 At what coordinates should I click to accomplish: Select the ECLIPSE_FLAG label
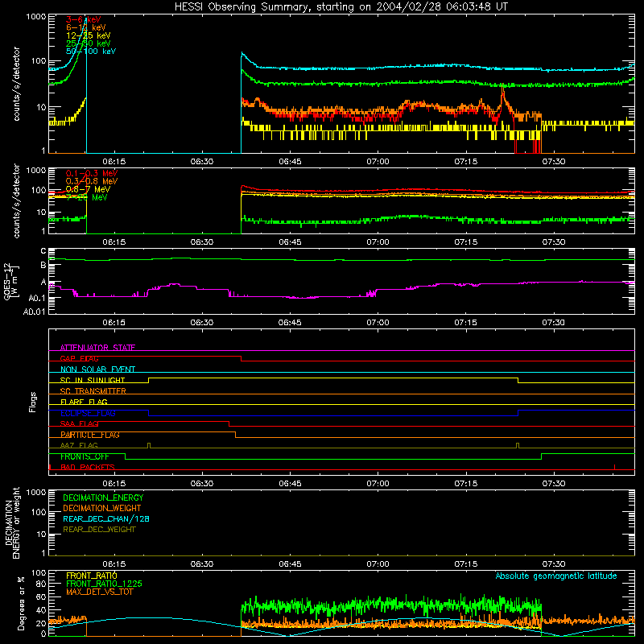[x=88, y=413]
